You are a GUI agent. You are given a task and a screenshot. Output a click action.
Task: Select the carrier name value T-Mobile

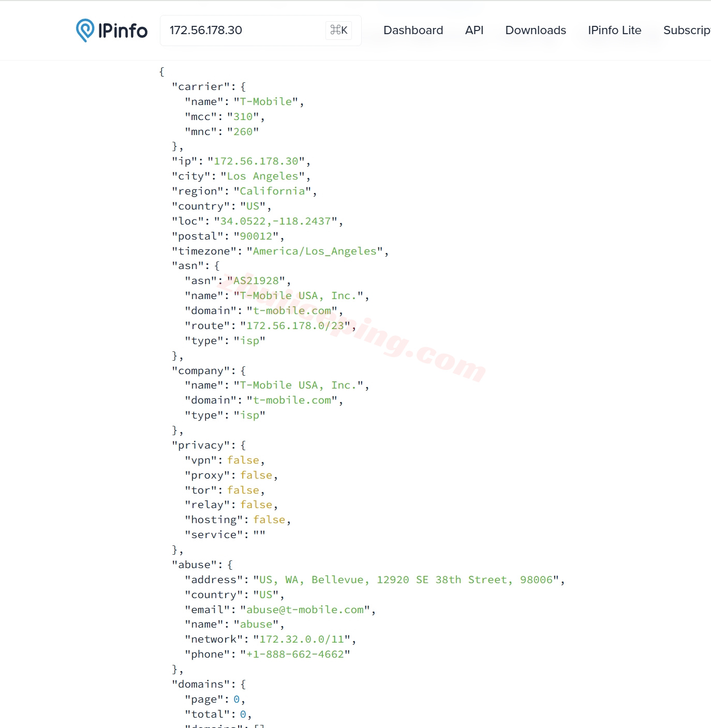[x=266, y=101]
